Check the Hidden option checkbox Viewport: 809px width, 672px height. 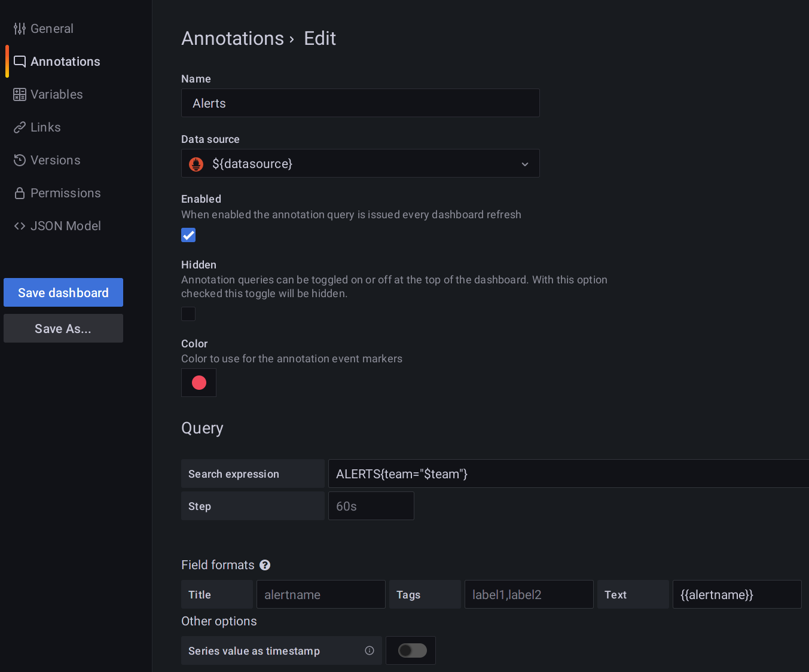pyautogui.click(x=188, y=314)
